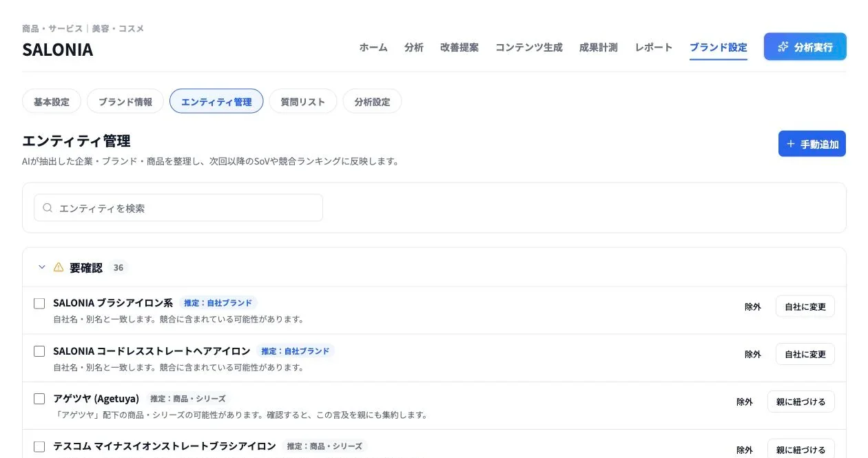Click 除外 for SALONIA コードレスストレートヘアアイロン

[753, 354]
